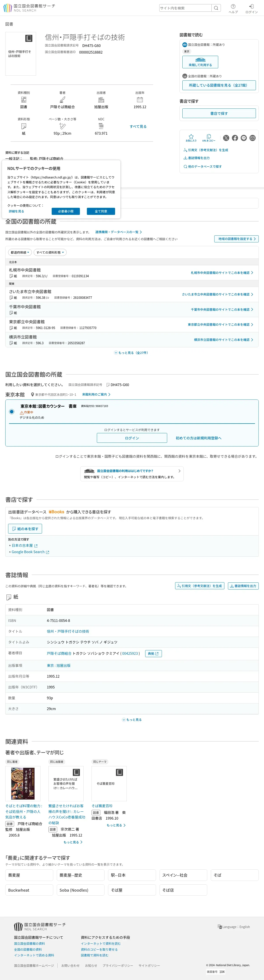This screenshot has width=264, height=980.
Task: Choose 必要最小限 cookies button
Action: (66, 211)
